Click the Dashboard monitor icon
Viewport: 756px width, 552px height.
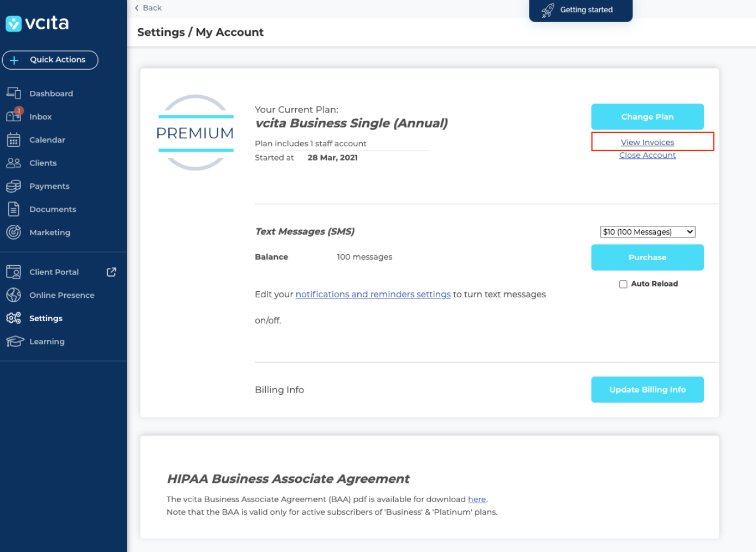pos(14,93)
